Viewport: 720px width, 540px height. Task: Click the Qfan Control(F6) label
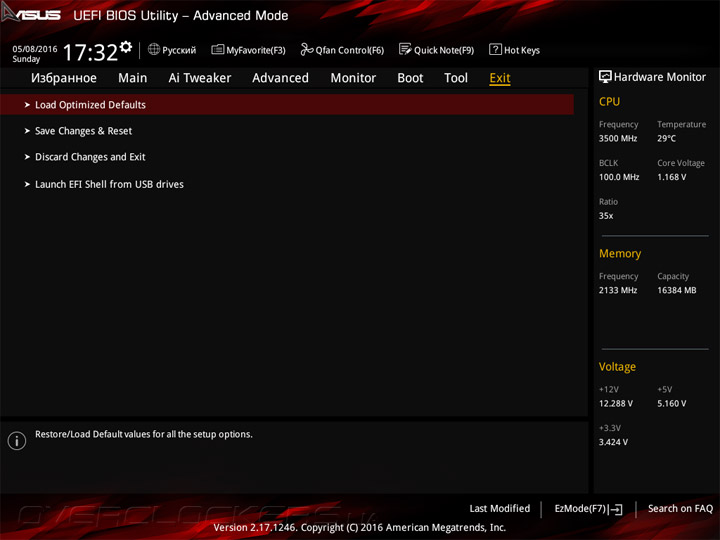point(349,50)
